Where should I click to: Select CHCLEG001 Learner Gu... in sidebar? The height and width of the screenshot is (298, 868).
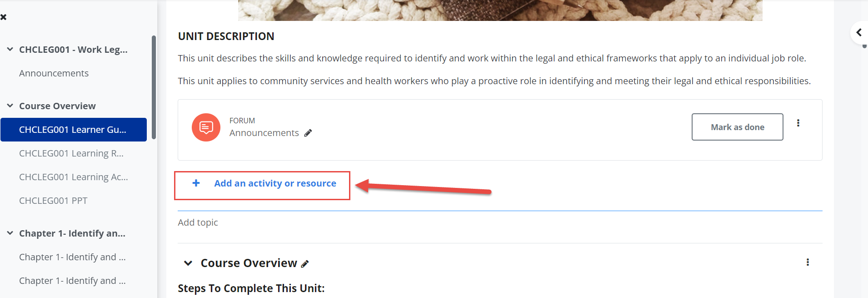tap(74, 130)
